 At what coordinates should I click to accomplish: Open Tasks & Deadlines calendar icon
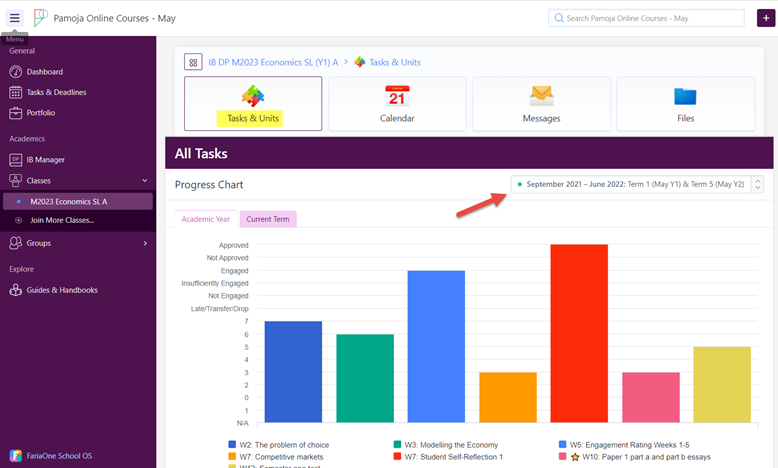15,92
